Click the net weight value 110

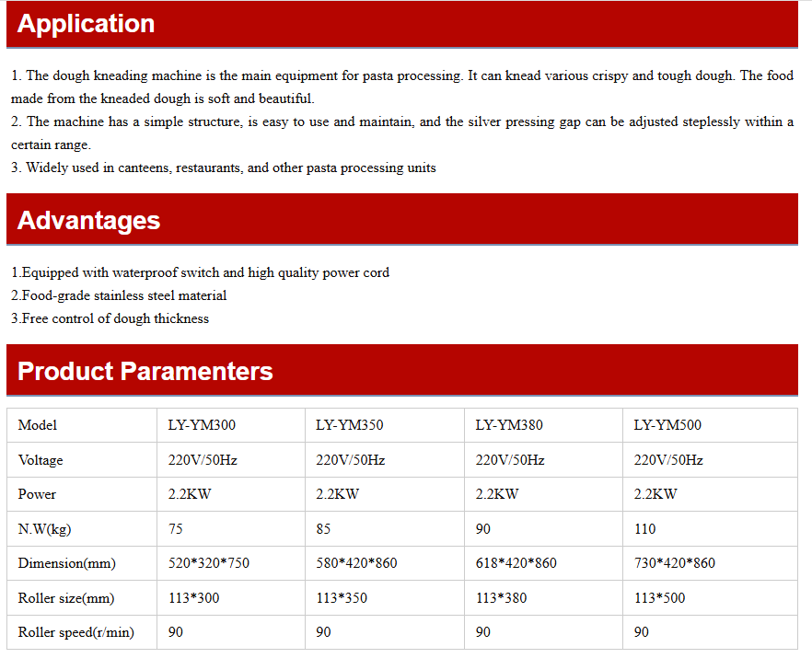[x=645, y=529]
